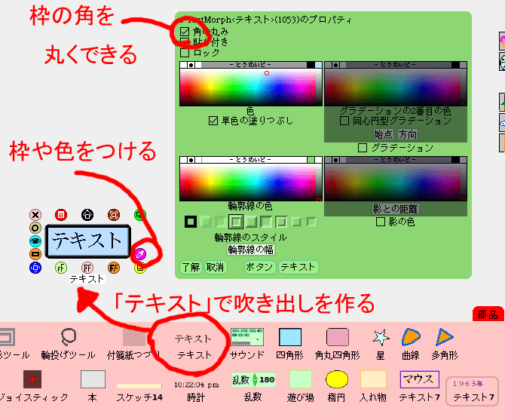
Task: Click the olive ring tile halo handle
Action: tap(35, 228)
